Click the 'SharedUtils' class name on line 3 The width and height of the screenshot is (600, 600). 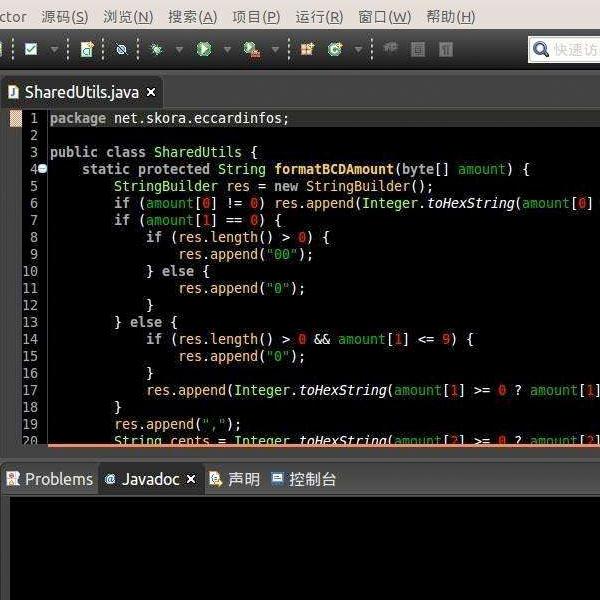click(197, 152)
